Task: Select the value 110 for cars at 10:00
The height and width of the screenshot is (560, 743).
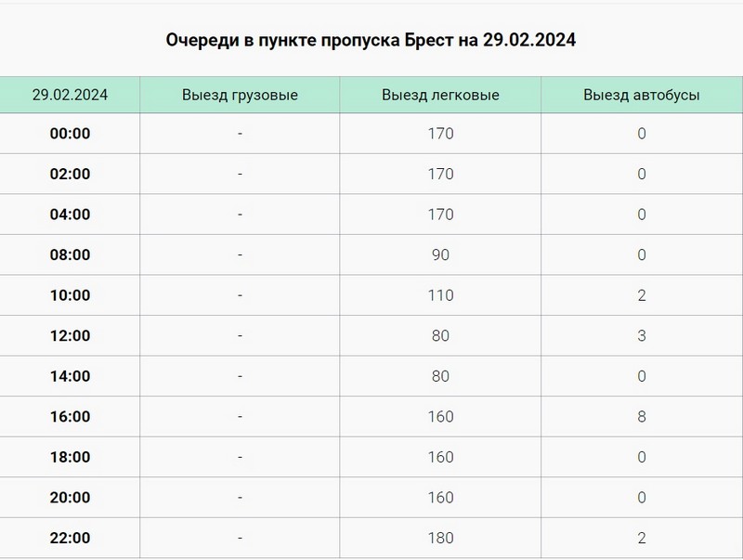Action: pyautogui.click(x=441, y=295)
